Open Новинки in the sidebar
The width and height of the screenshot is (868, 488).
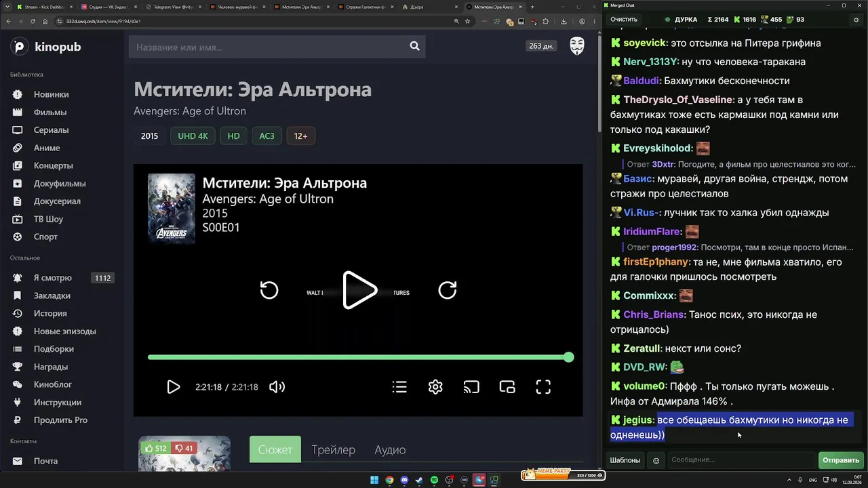click(51, 94)
